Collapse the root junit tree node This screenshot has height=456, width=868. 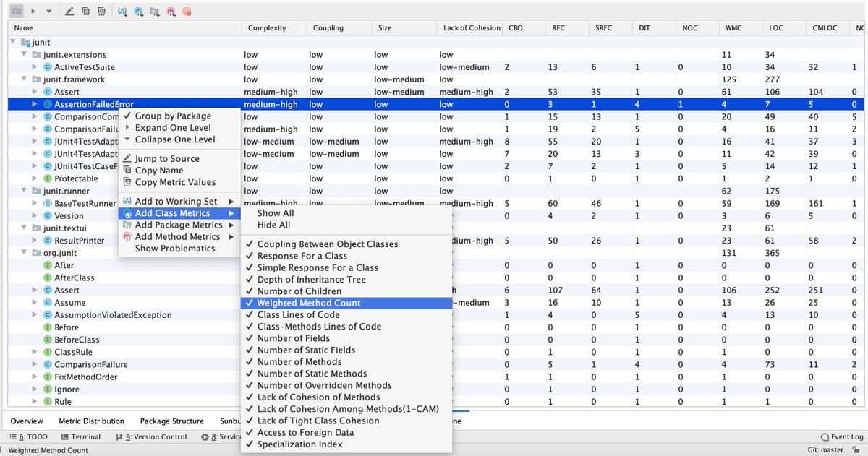13,43
